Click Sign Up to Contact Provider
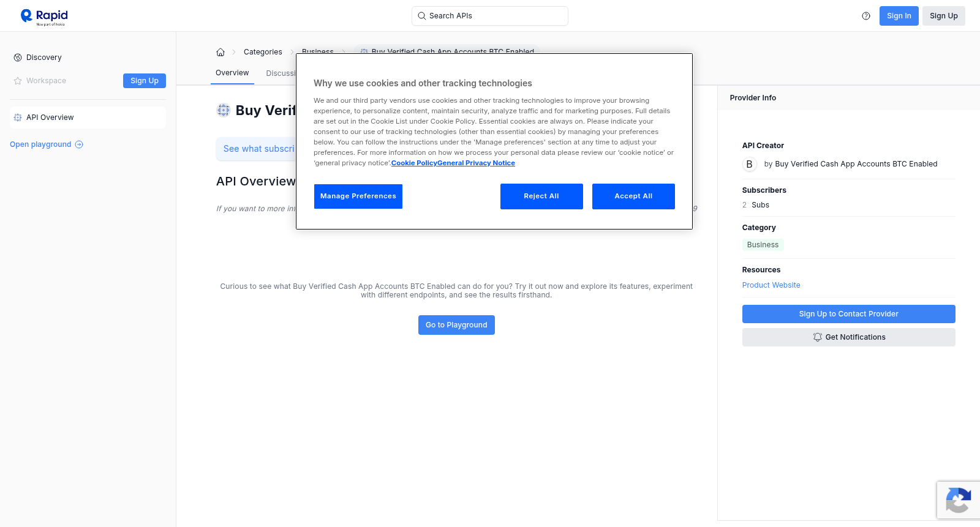 (848, 314)
